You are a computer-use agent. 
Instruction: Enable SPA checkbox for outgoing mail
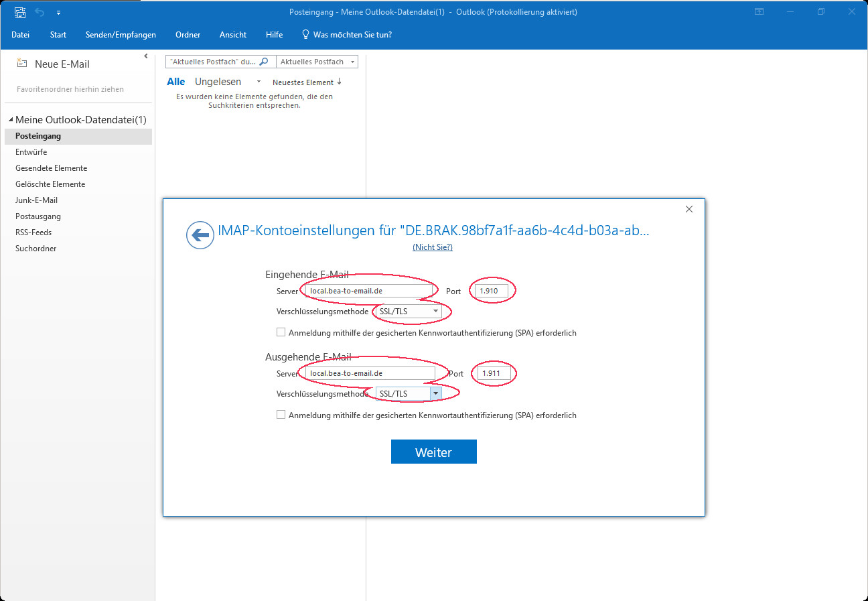coord(281,415)
